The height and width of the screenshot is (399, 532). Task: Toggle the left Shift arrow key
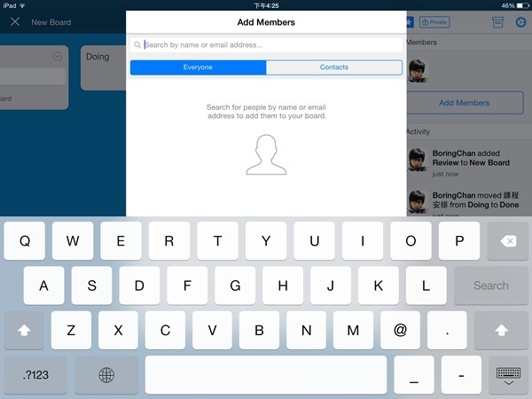click(x=24, y=330)
